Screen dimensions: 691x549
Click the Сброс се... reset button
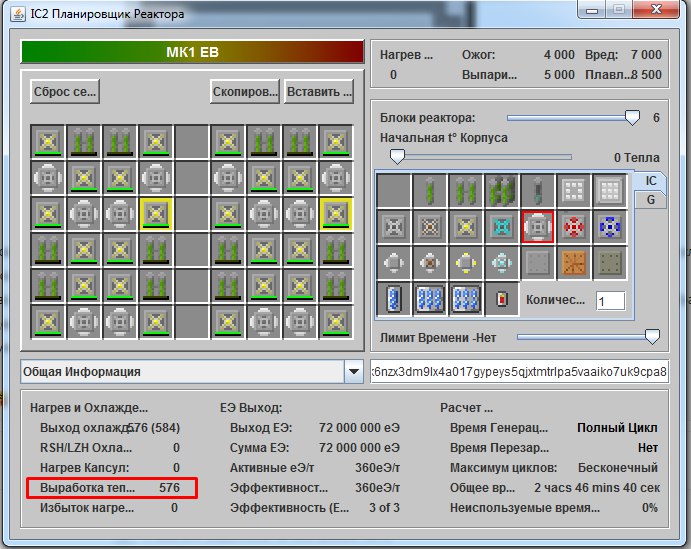(x=65, y=92)
